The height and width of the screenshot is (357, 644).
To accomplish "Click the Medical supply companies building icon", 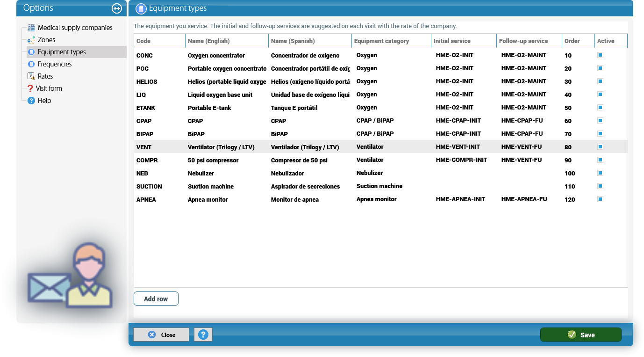I will (31, 28).
